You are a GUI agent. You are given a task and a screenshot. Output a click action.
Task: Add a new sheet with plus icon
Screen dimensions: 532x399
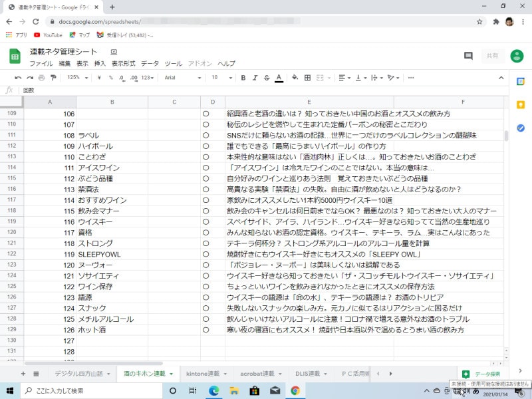point(23,374)
